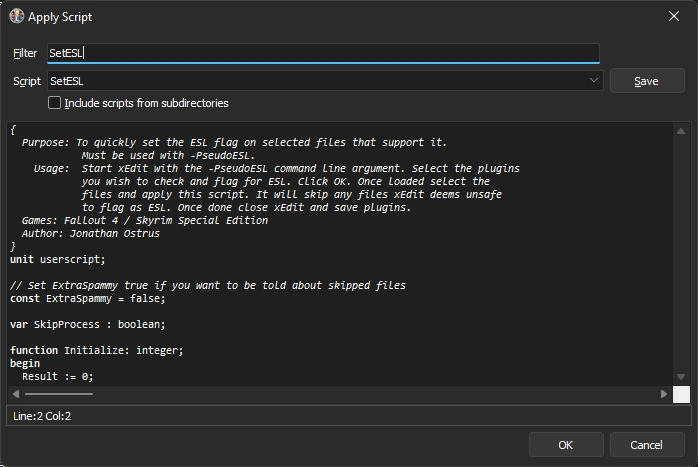Focus the Filter text field
Viewport: 698px width, 467px height.
pyautogui.click(x=322, y=53)
